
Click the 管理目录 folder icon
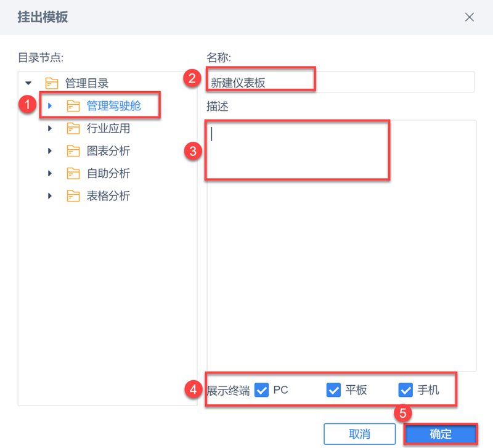52,83
